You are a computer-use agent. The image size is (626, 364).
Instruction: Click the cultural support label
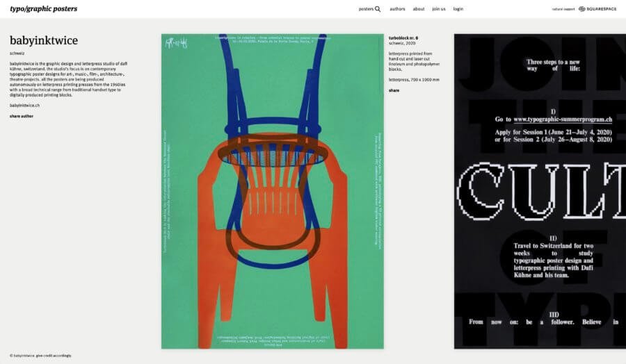563,9
